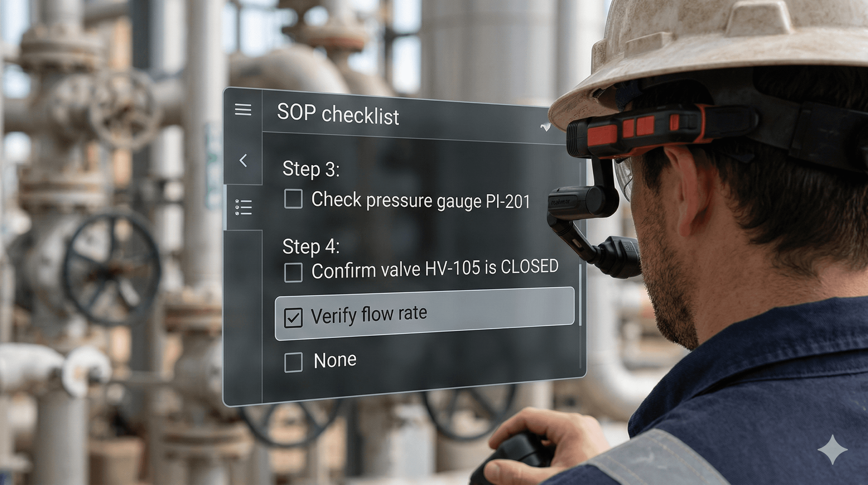
Task: Tick the None checkbox
Action: 293,362
